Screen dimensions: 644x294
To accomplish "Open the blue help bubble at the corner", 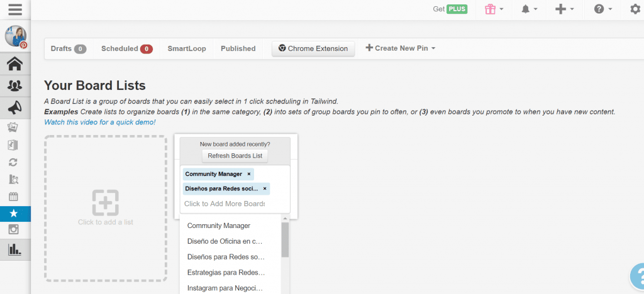I will pyautogui.click(x=638, y=276).
